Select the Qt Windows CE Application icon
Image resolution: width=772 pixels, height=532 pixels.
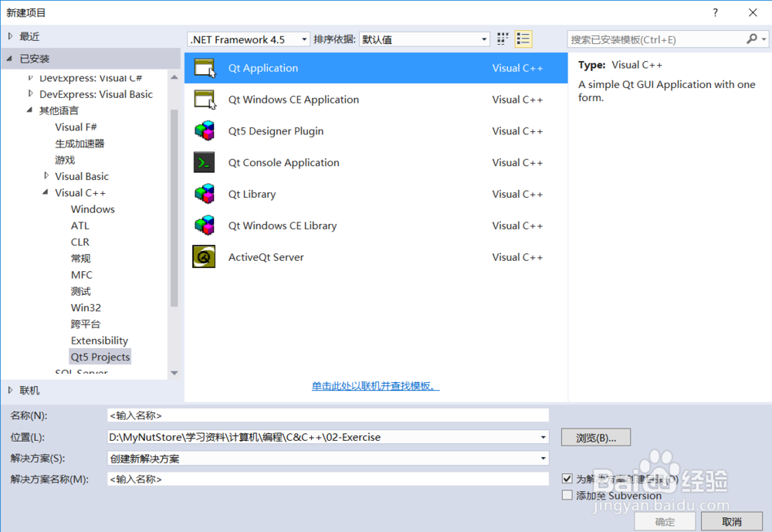coord(204,99)
